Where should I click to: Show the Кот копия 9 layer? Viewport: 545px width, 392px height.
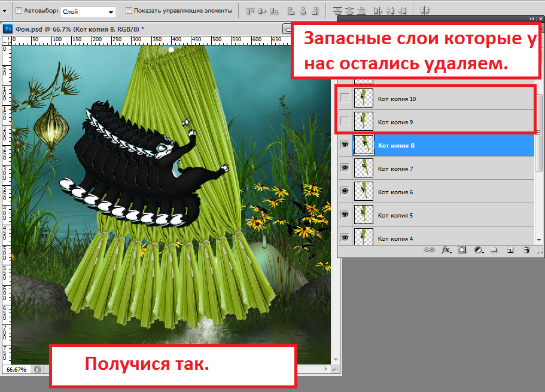coord(345,121)
